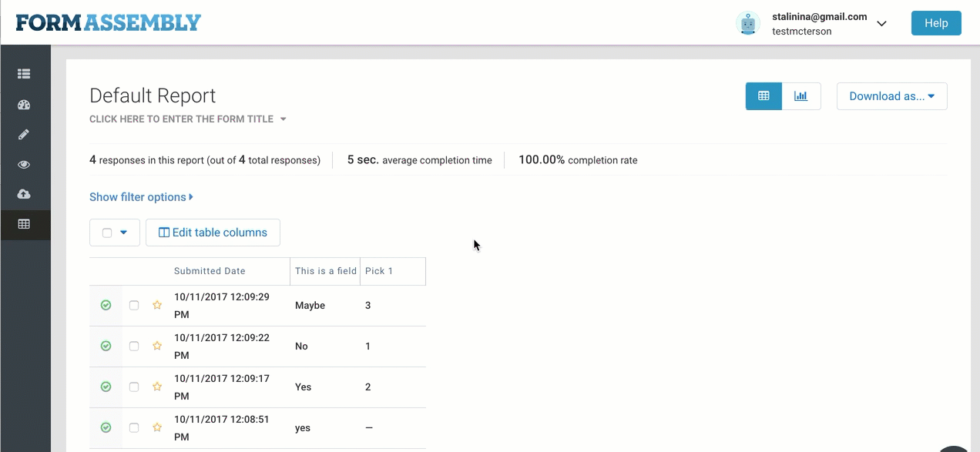Select checkbox for No response row

[x=134, y=347]
